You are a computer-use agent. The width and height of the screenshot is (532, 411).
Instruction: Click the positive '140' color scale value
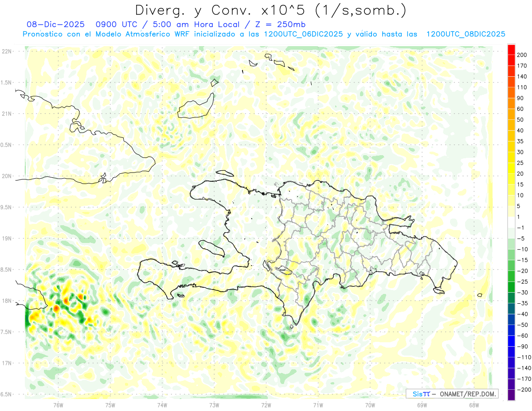point(522,77)
